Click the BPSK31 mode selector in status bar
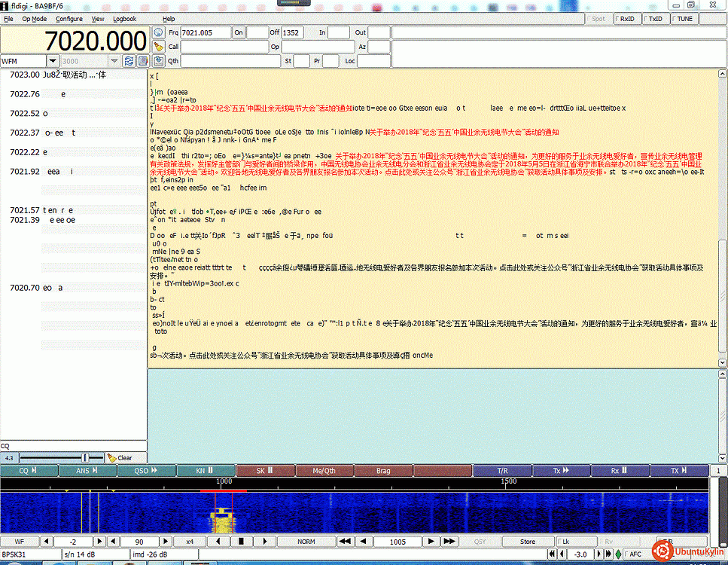This screenshot has width=728, height=565. [30, 554]
